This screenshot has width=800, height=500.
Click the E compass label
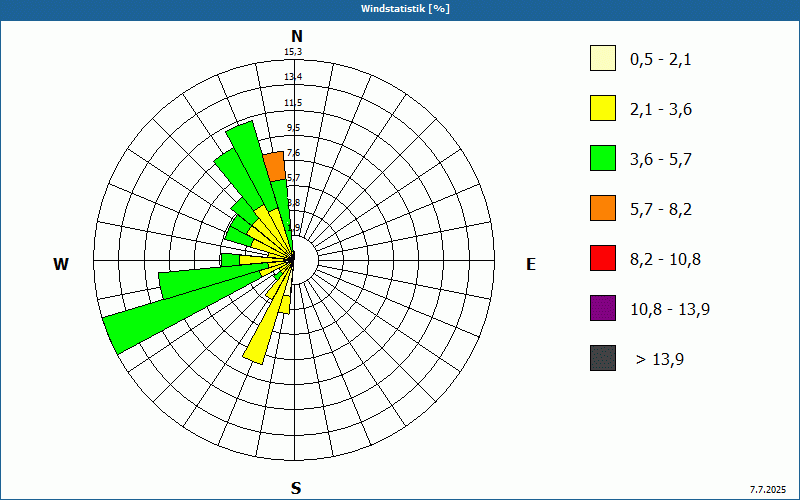click(531, 264)
